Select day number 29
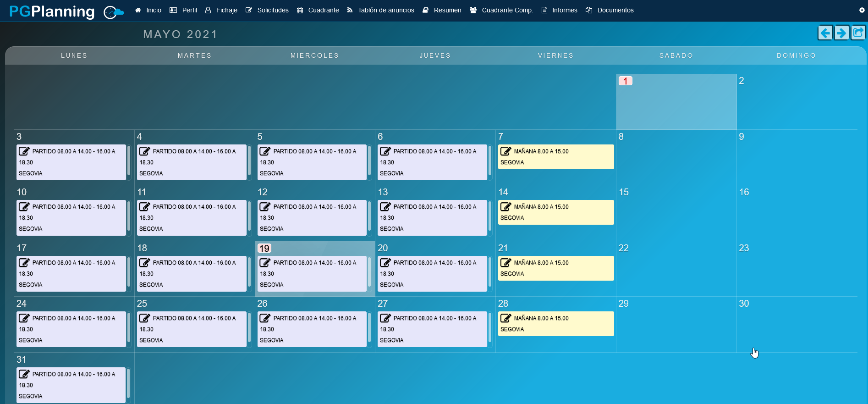The width and height of the screenshot is (868, 404). pos(624,304)
